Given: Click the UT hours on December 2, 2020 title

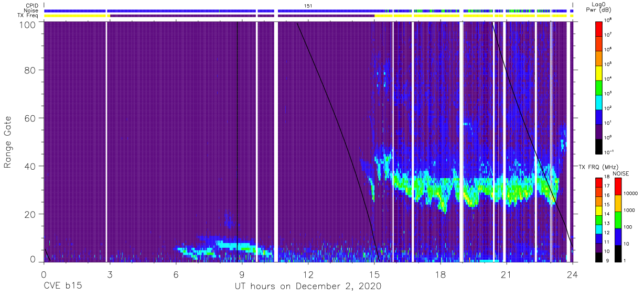Looking at the screenshot, I should click(x=308, y=287).
